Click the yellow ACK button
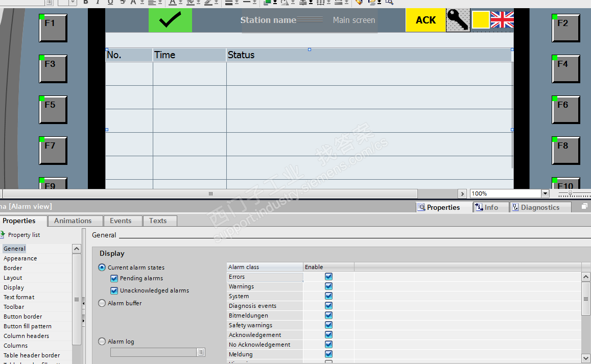The height and width of the screenshot is (364, 591). tap(425, 20)
